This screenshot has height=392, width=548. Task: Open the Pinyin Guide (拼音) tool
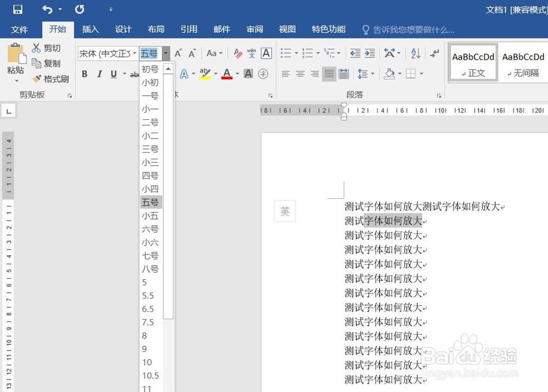[251, 54]
